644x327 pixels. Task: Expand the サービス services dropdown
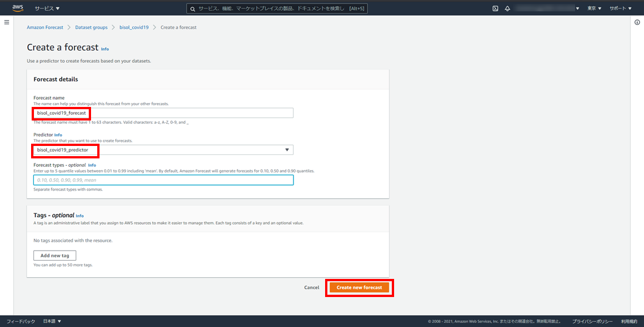point(47,8)
